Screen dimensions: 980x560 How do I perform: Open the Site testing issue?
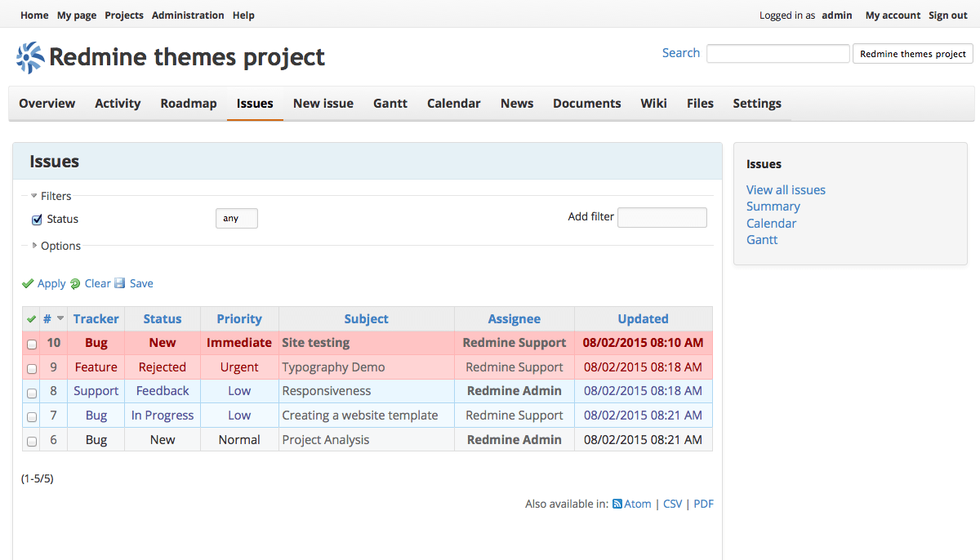[x=316, y=343]
